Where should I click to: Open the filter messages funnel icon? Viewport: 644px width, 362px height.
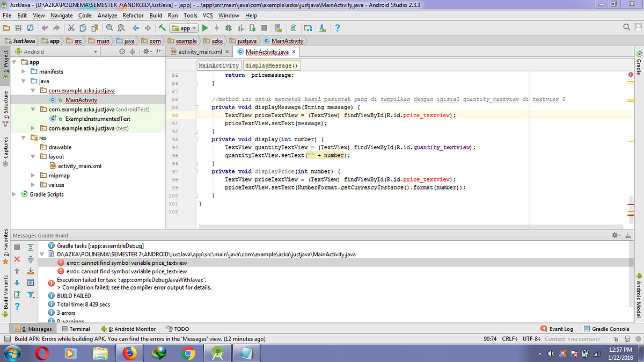(31, 294)
